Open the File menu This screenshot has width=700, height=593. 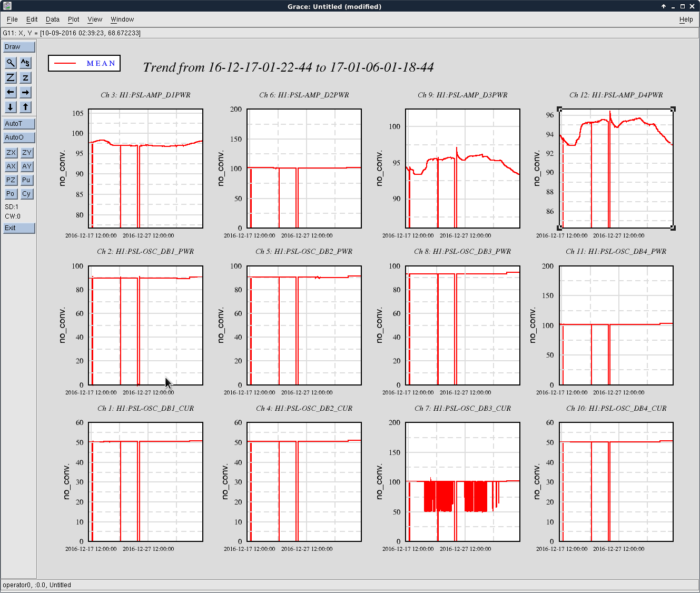tap(12, 19)
